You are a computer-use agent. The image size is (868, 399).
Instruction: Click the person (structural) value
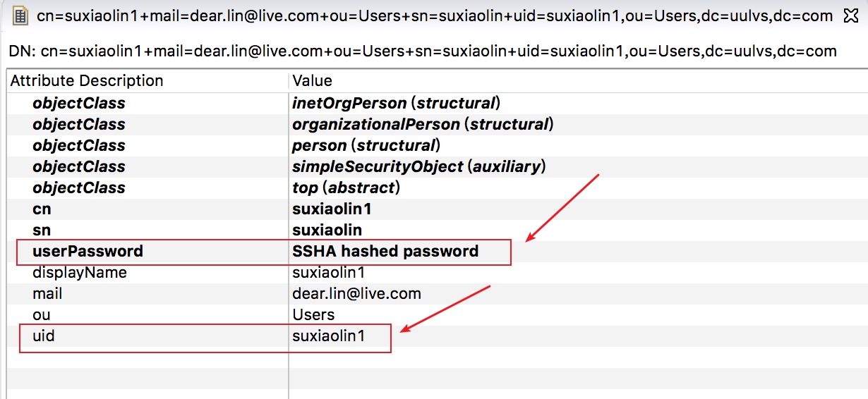click(366, 145)
